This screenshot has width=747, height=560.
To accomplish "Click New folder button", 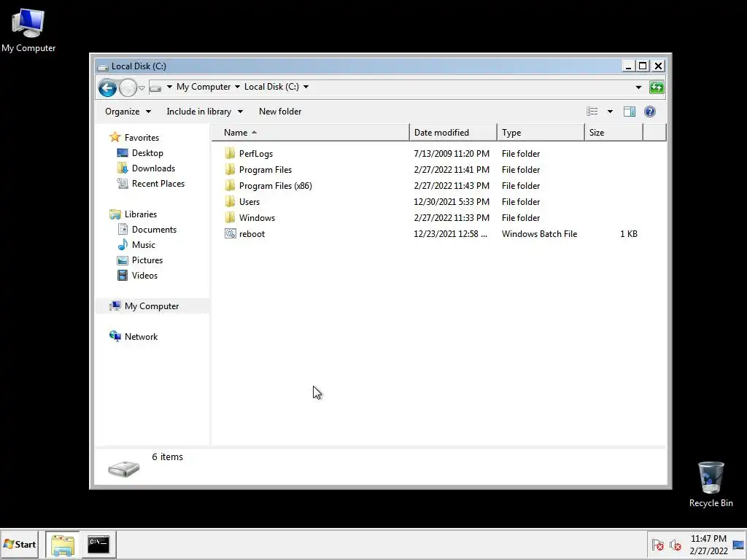I will point(280,112).
